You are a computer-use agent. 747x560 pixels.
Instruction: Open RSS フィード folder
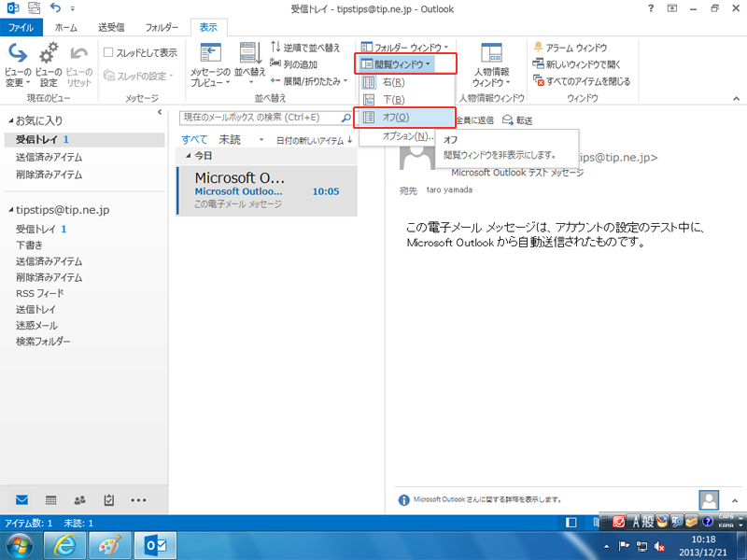pyautogui.click(x=40, y=293)
